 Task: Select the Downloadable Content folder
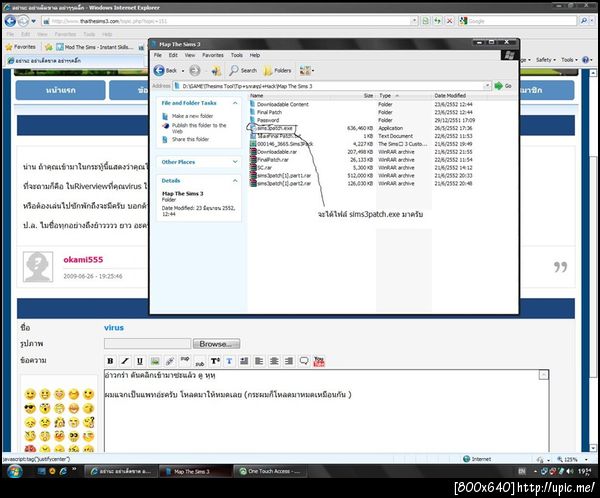tap(282, 104)
